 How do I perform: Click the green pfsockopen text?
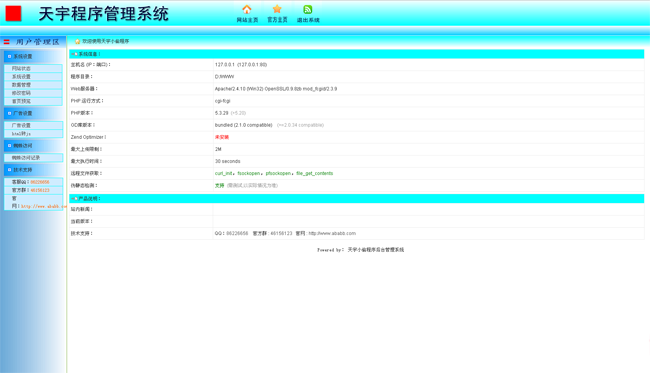click(x=278, y=173)
